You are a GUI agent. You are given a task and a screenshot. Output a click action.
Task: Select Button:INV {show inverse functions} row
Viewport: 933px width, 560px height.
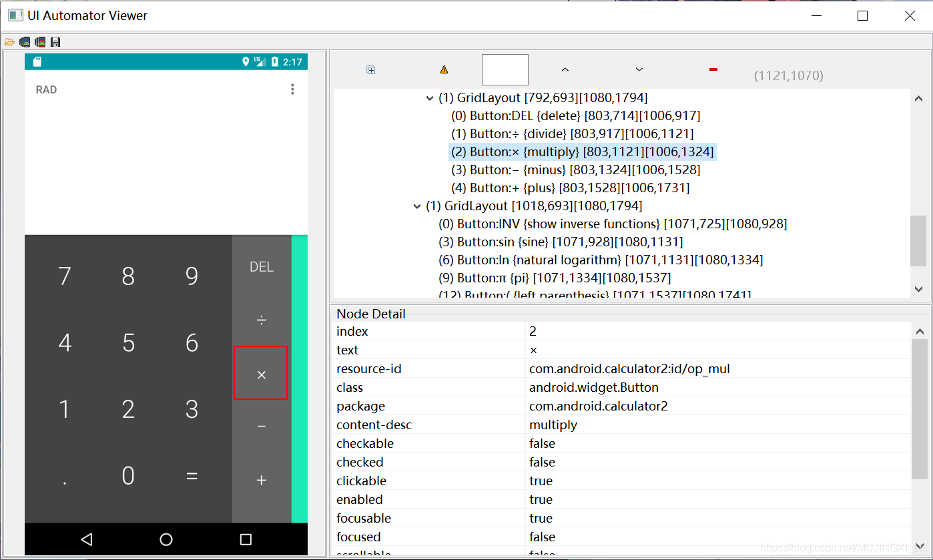(x=613, y=224)
